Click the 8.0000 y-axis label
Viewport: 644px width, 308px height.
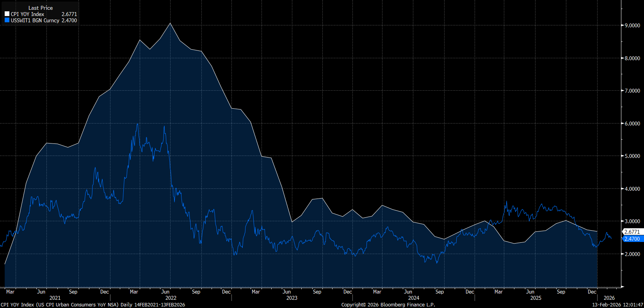pyautogui.click(x=632, y=58)
